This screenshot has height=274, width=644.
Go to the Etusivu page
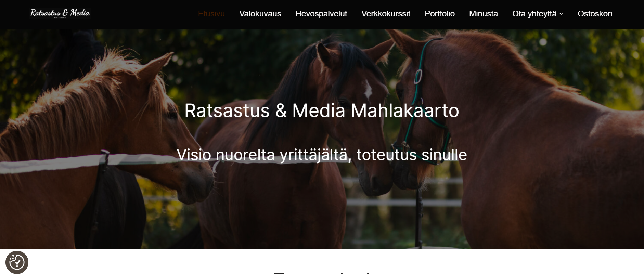211,14
